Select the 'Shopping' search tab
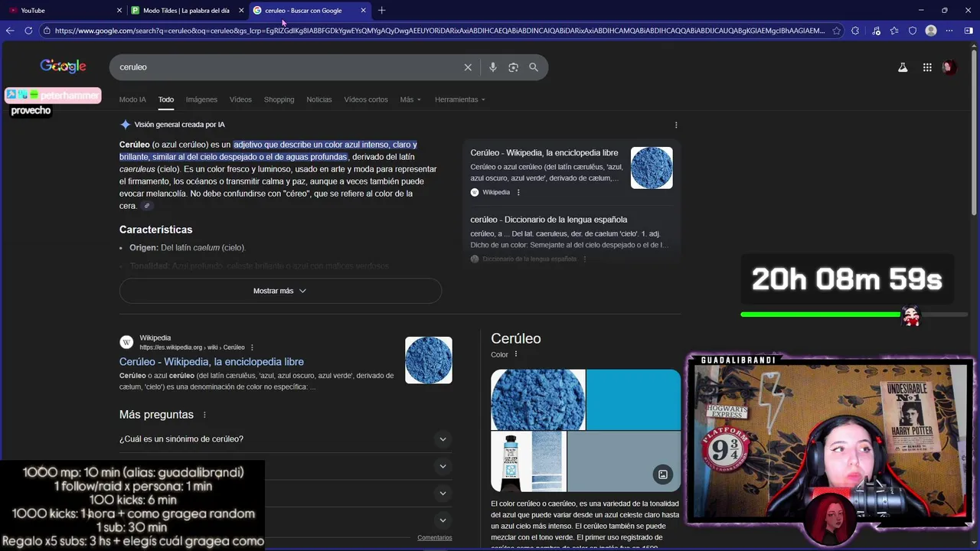Viewport: 980px width, 551px height. (279, 99)
